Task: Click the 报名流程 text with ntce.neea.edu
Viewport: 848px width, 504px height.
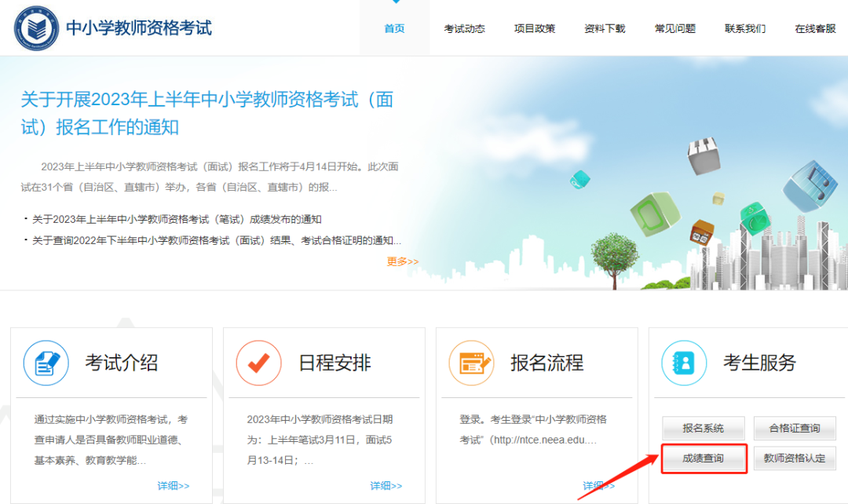Action: [533, 429]
